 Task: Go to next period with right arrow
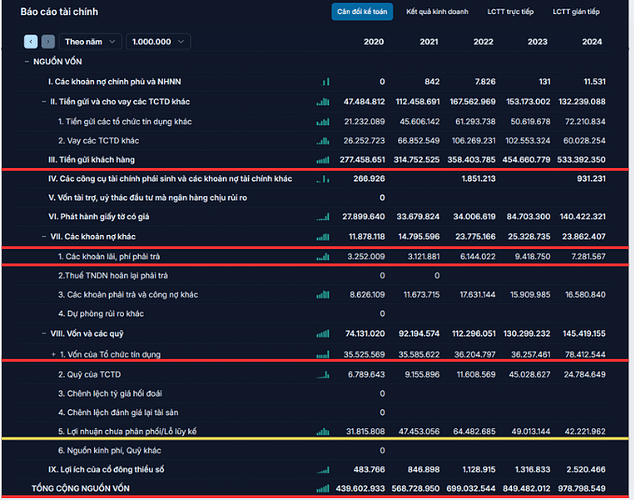[x=46, y=42]
